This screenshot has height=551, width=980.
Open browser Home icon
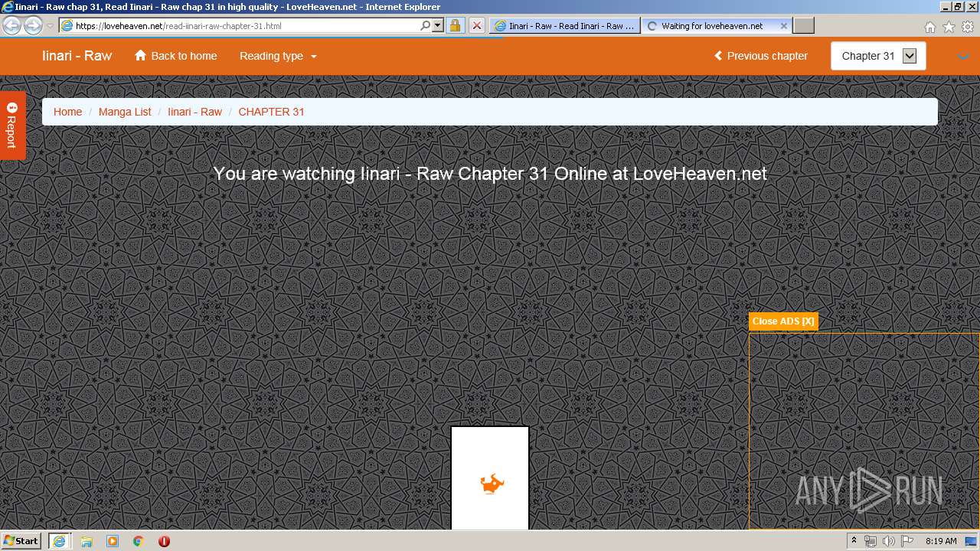coord(929,27)
